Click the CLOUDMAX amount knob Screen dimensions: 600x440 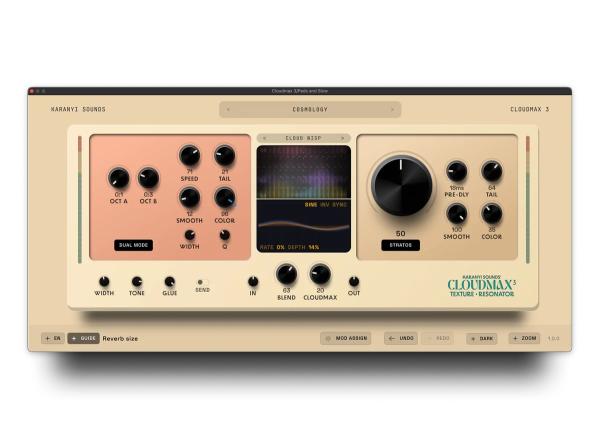[320, 274]
